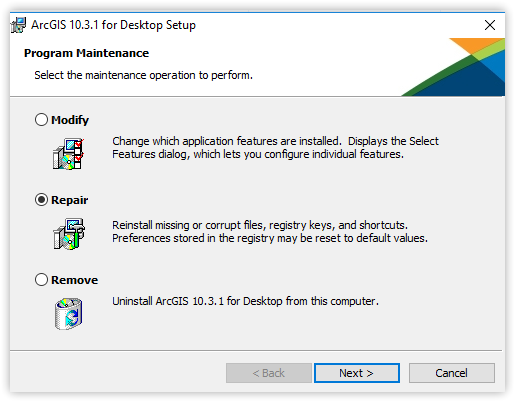Select the Repair radio button
The height and width of the screenshot is (404, 515).
(41, 200)
